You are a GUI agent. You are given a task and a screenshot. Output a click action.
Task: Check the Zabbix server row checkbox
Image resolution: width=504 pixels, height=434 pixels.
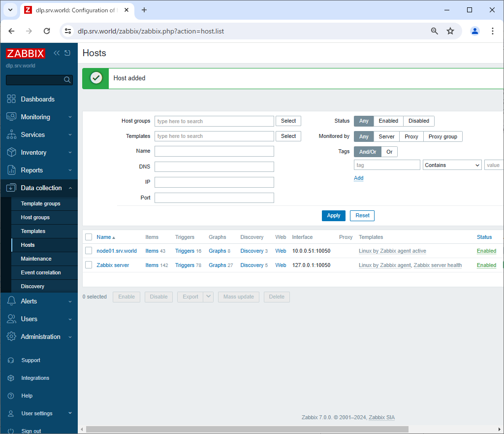(89, 265)
